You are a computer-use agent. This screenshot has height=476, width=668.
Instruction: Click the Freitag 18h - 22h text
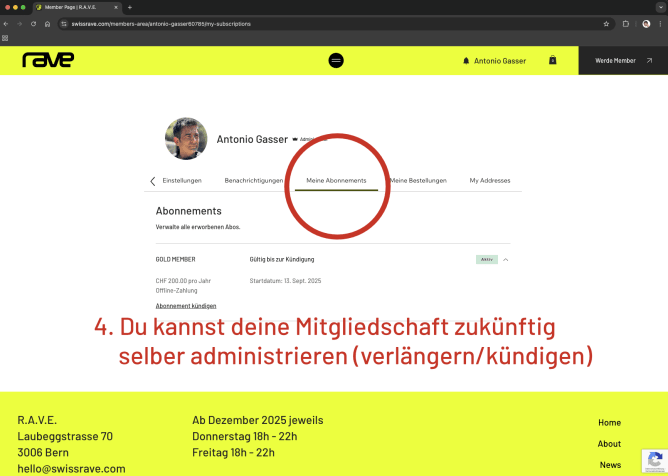(233, 452)
